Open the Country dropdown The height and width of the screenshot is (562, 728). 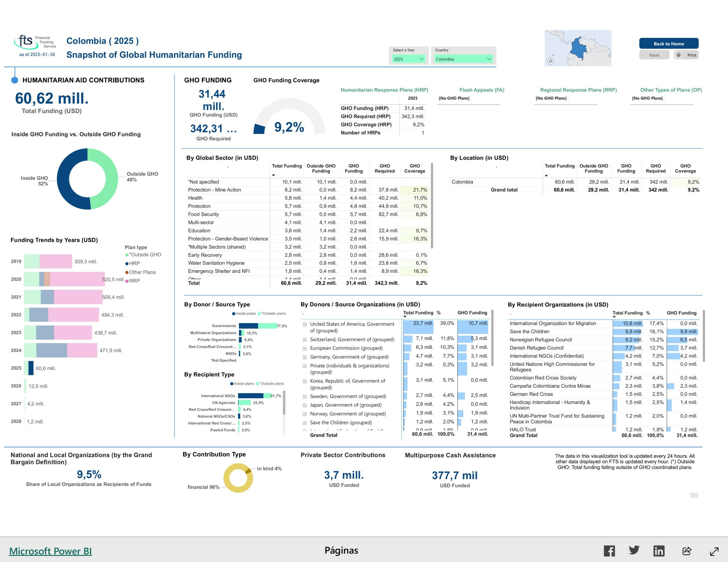coord(463,59)
